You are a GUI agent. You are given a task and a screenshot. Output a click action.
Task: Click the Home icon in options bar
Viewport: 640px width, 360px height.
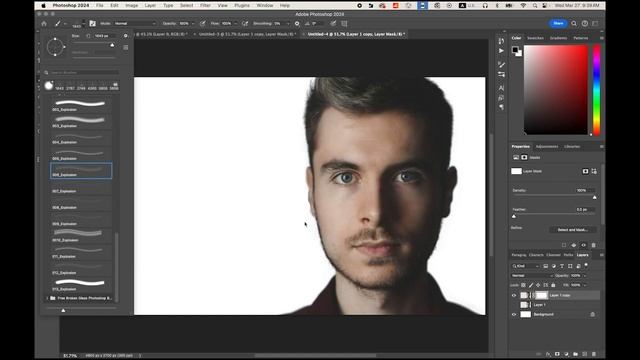tap(44, 24)
